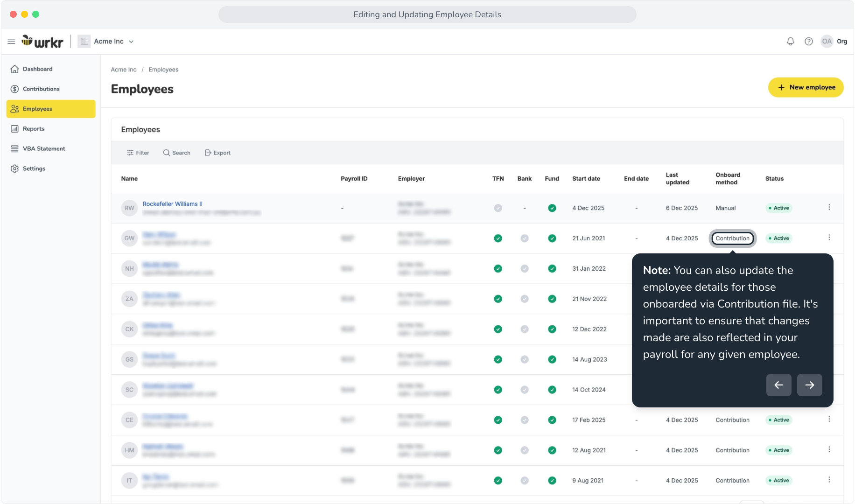
Task: Open the Search tool in table toolbar
Action: (x=176, y=153)
